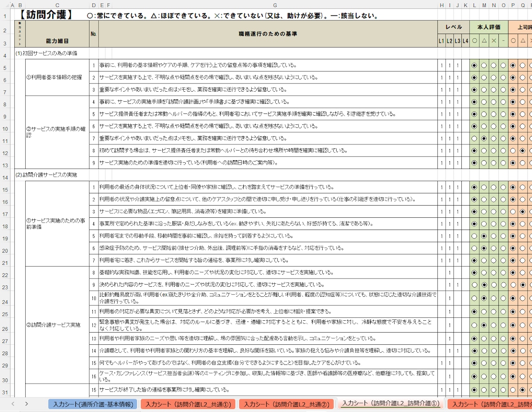532x412 pixels.
Task: Choose the ○ supervisor-evaluation radio in row 12
Action: tap(513, 151)
